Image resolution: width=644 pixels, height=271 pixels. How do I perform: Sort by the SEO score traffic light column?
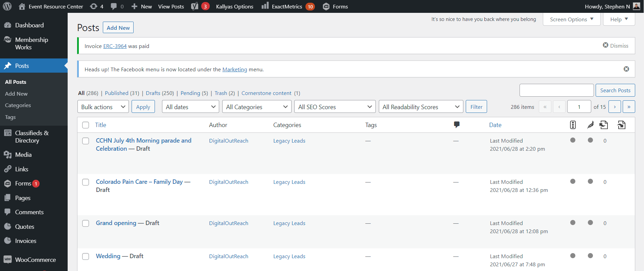tap(573, 125)
